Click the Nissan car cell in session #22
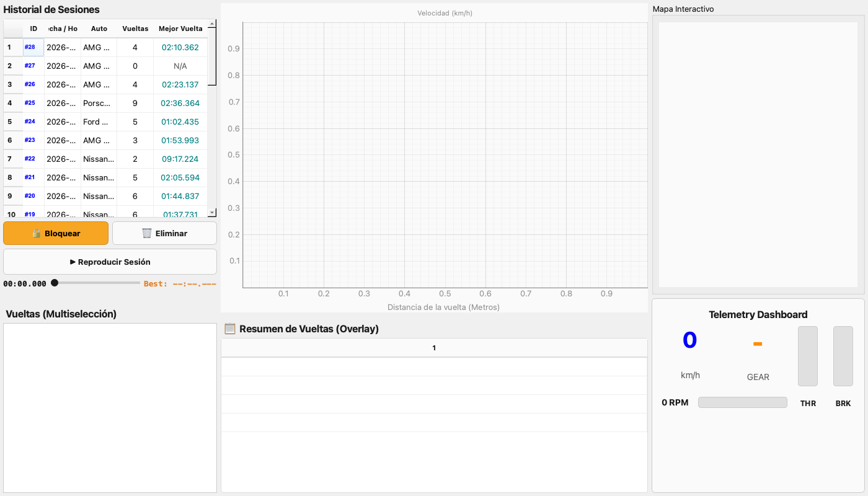This screenshot has width=868, height=496. 99,159
